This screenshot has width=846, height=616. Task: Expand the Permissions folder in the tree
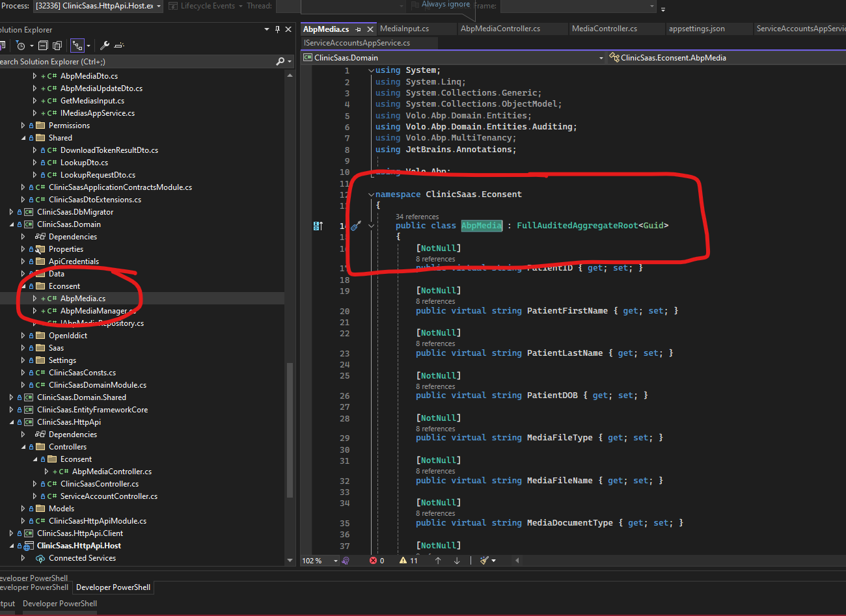(x=23, y=126)
